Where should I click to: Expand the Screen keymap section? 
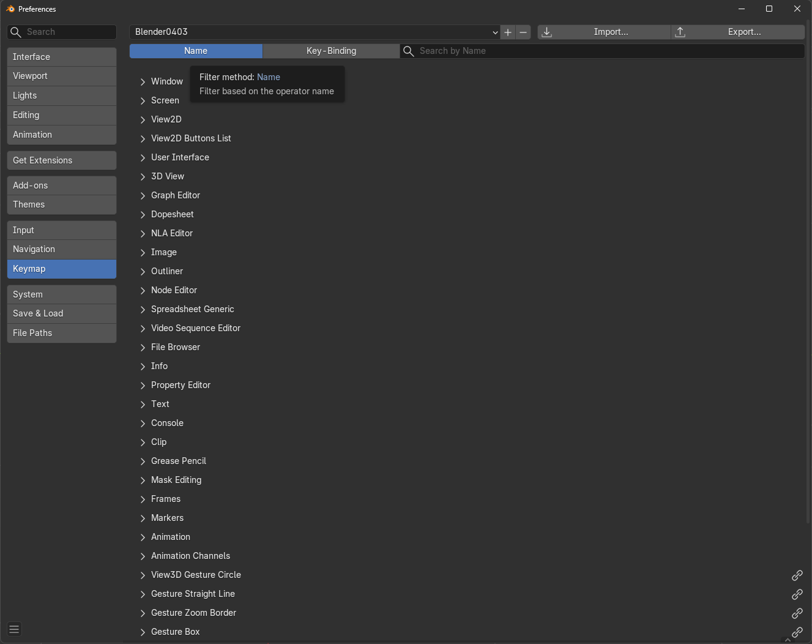[143, 101]
